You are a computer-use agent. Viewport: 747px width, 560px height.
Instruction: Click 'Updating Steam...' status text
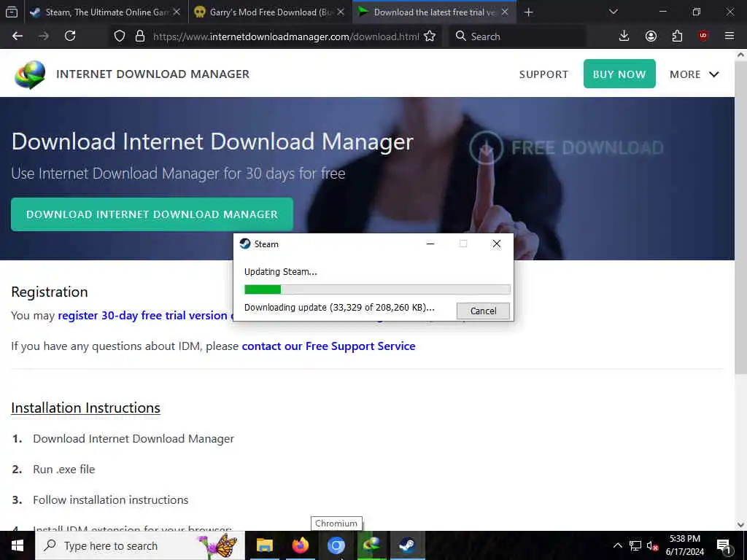coord(281,272)
